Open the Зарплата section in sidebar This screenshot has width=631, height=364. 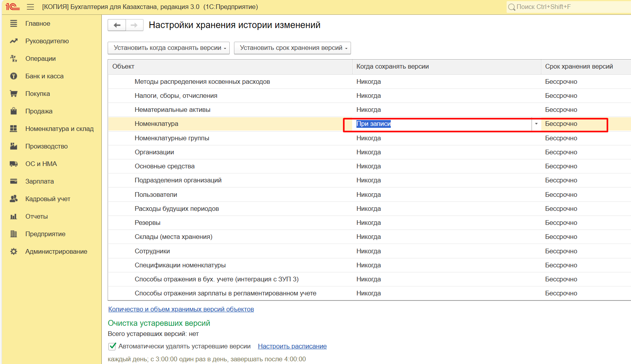coord(39,181)
